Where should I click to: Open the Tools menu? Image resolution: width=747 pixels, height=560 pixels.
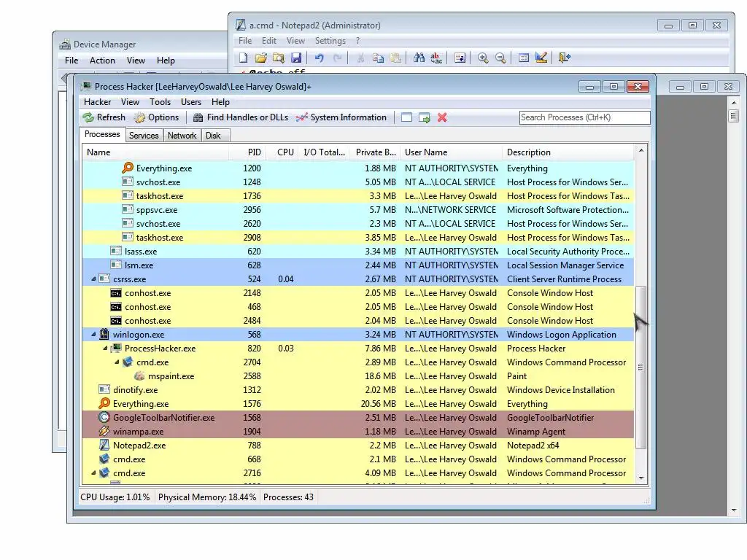pyautogui.click(x=160, y=102)
